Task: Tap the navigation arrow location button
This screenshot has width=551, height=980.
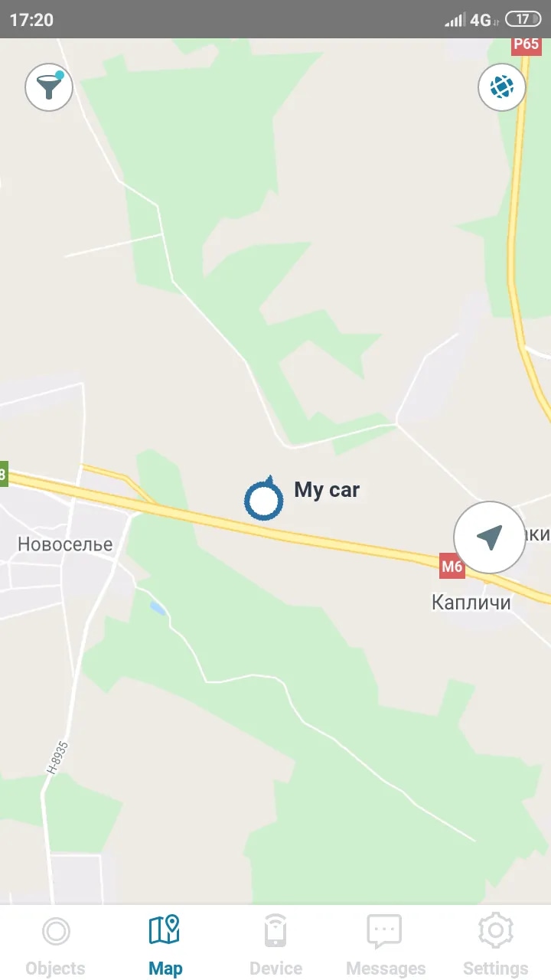Action: (490, 537)
